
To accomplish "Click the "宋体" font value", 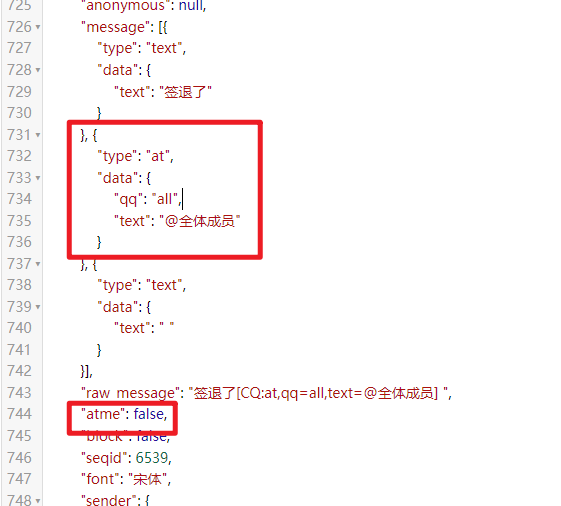I will click(147, 479).
